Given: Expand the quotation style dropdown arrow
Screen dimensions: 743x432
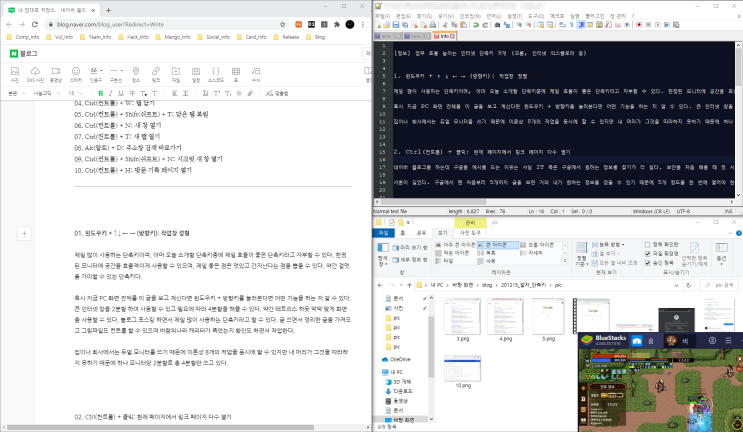Looking at the screenshot, I should pos(101,71).
